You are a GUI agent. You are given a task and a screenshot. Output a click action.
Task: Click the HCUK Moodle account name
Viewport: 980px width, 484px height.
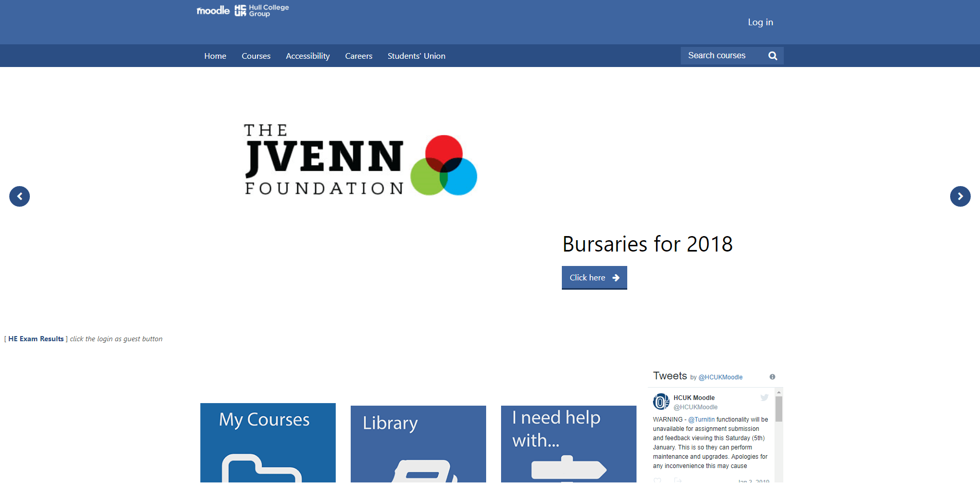click(694, 398)
